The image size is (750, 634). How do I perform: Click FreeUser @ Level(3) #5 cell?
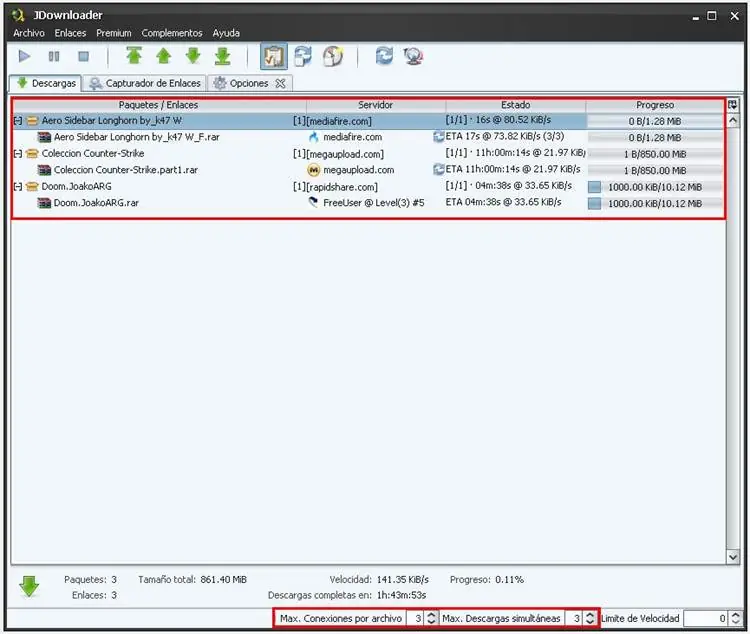(x=374, y=203)
